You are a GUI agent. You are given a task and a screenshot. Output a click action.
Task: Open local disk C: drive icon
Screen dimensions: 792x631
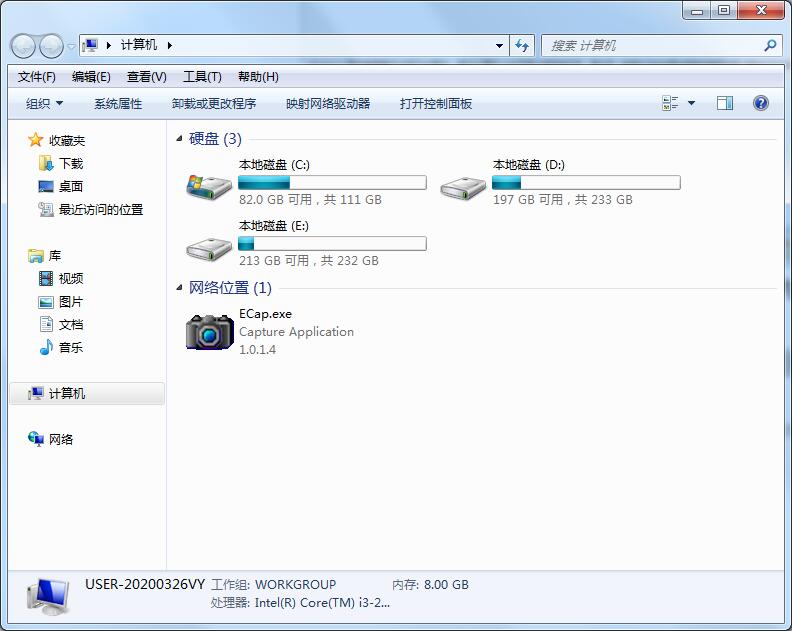209,185
